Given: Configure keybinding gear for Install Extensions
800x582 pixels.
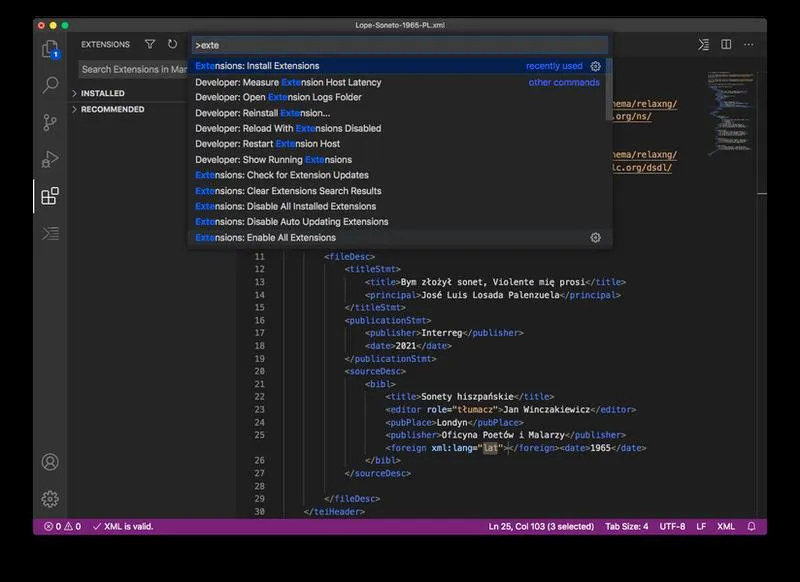Looking at the screenshot, I should (595, 66).
